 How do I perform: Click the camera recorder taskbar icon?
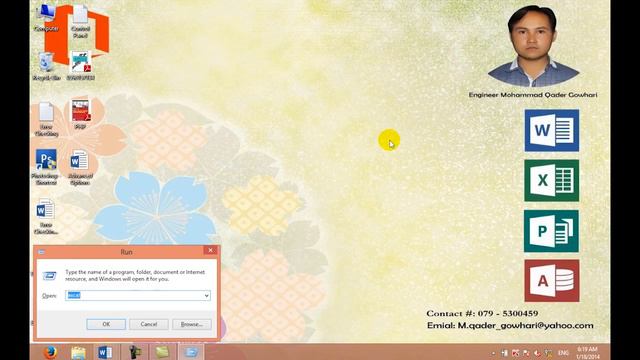pyautogui.click(x=135, y=352)
